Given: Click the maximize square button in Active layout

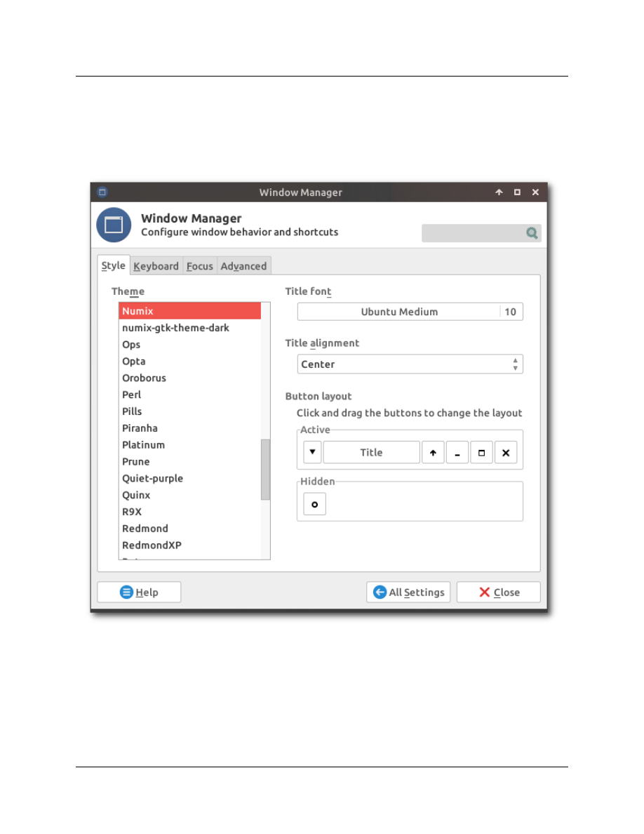Looking at the screenshot, I should pyautogui.click(x=481, y=453).
